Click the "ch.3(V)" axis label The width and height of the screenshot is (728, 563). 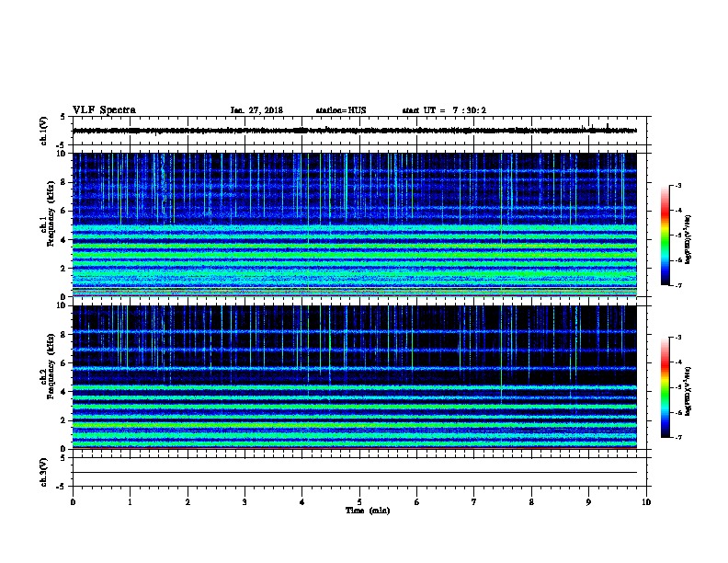44,472
